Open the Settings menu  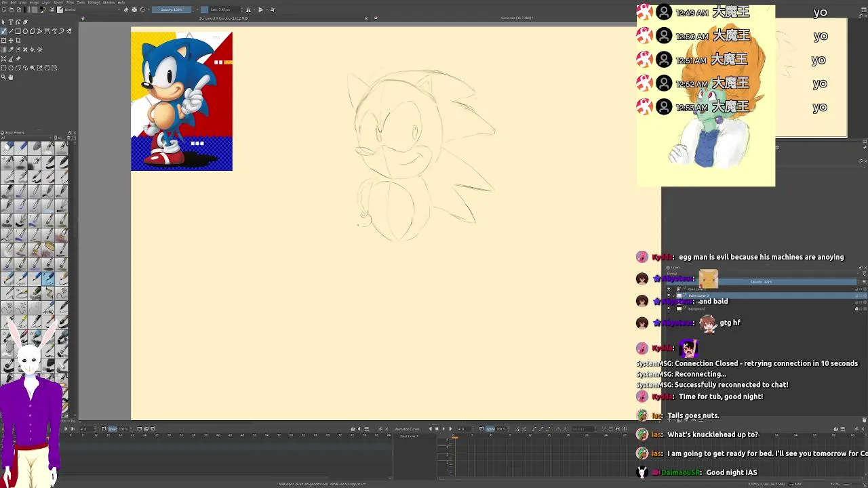click(94, 3)
